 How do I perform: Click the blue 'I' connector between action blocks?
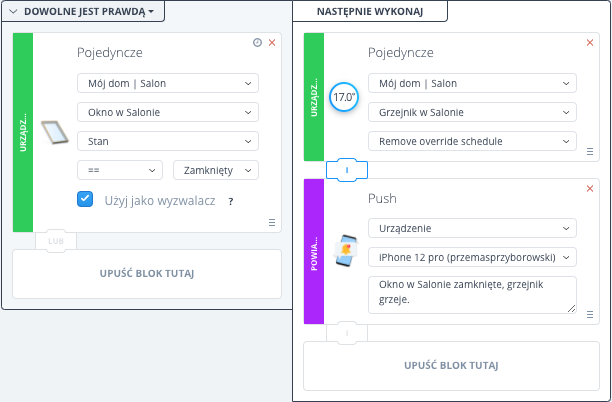pos(347,170)
